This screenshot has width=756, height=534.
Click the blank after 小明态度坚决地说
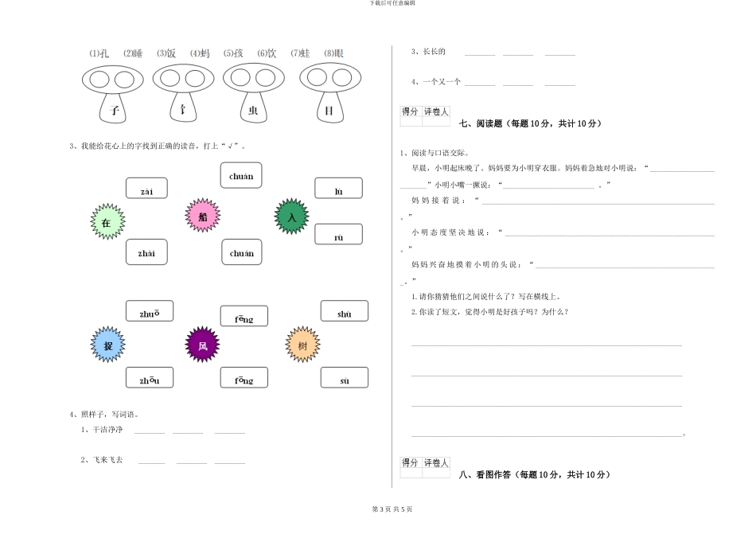[x=610, y=233]
